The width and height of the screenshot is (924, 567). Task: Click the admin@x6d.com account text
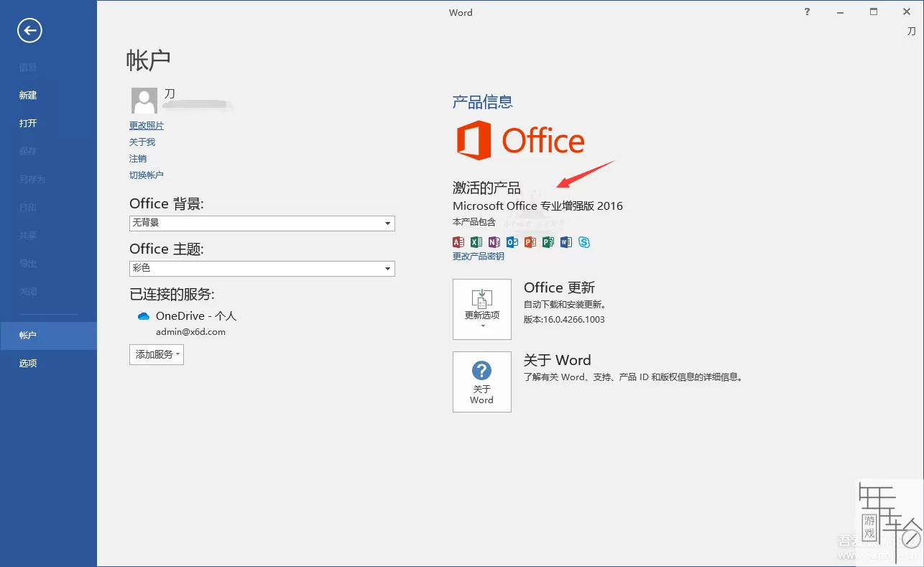tap(191, 332)
